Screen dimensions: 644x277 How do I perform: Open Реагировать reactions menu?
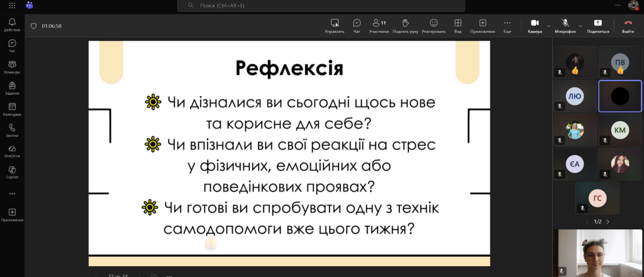tap(433, 25)
